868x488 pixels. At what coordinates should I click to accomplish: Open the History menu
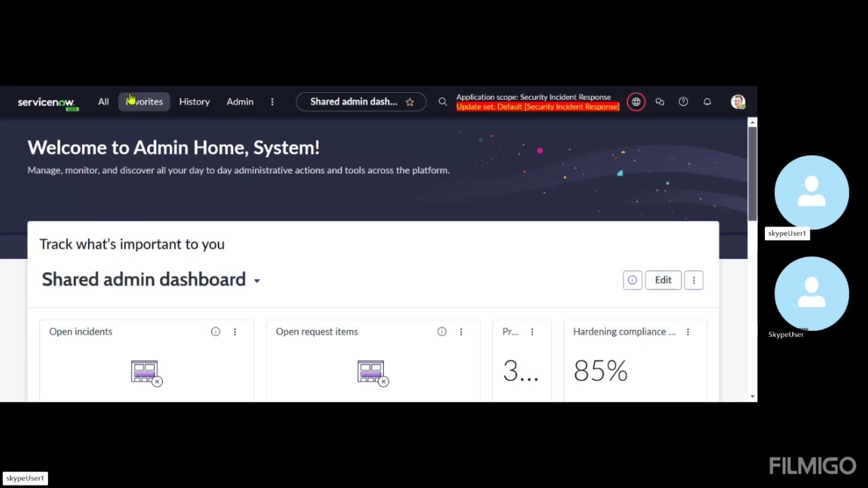(194, 102)
